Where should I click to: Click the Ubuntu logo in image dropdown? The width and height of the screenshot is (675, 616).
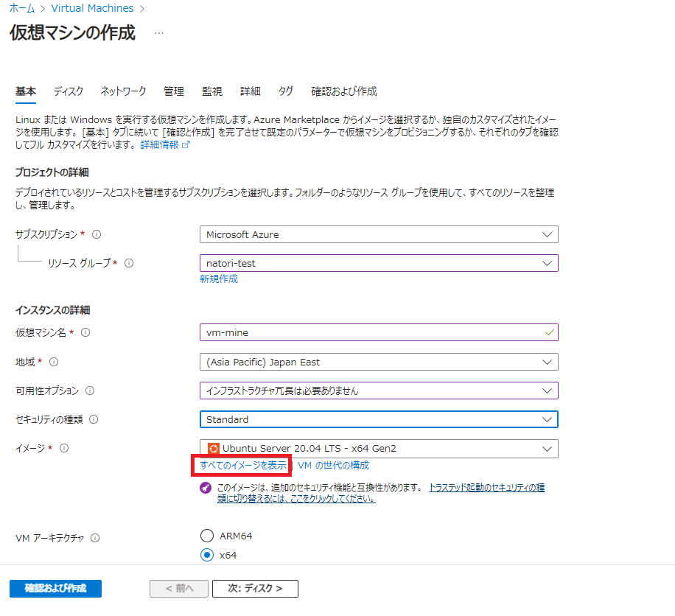coord(213,449)
